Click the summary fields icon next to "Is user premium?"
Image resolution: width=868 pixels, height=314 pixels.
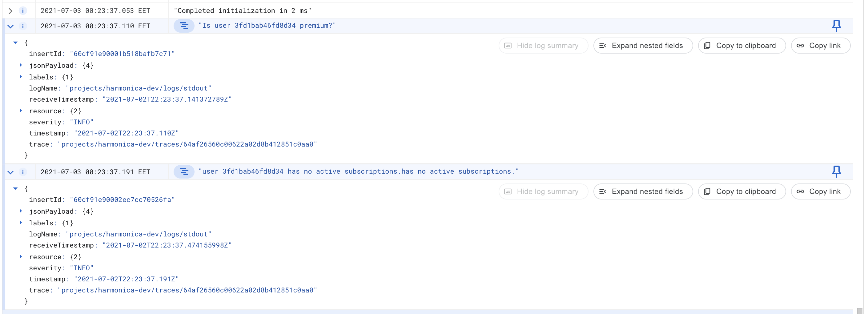(x=184, y=26)
